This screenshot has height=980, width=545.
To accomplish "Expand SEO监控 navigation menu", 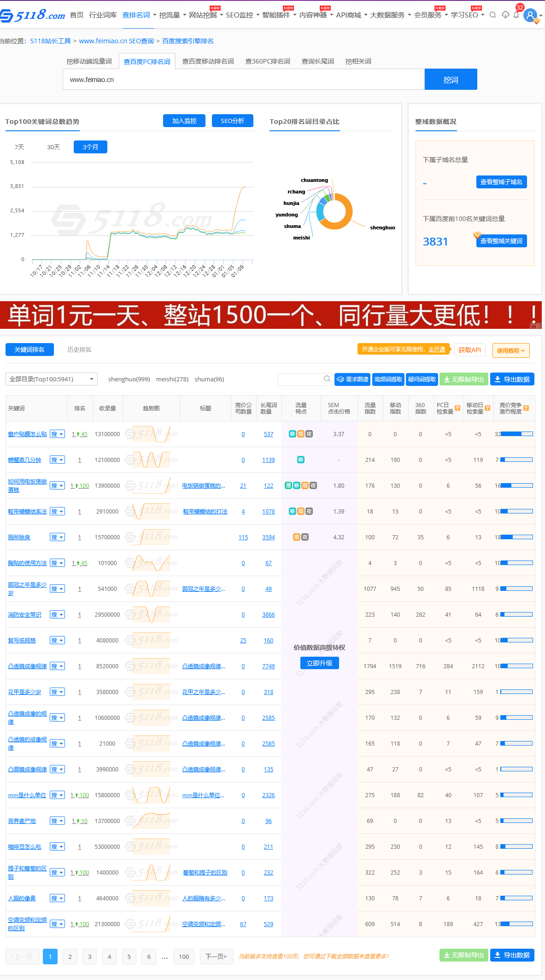I will [243, 15].
